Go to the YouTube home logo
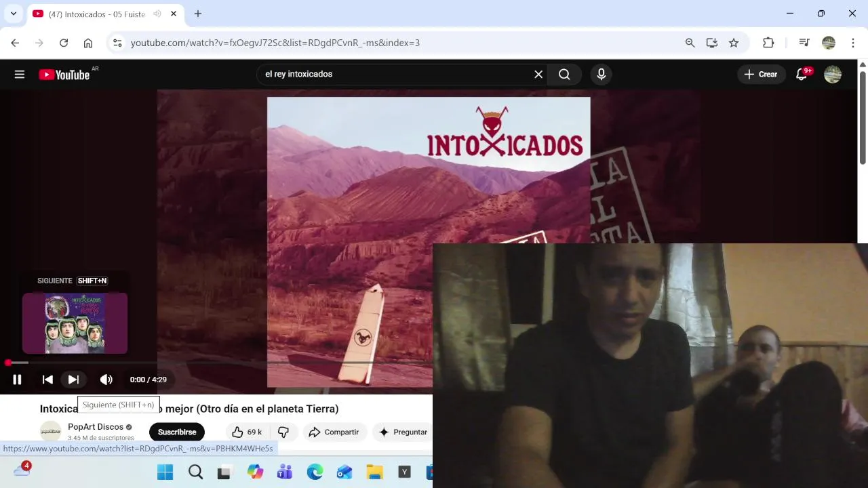The width and height of the screenshot is (868, 488). [x=64, y=75]
